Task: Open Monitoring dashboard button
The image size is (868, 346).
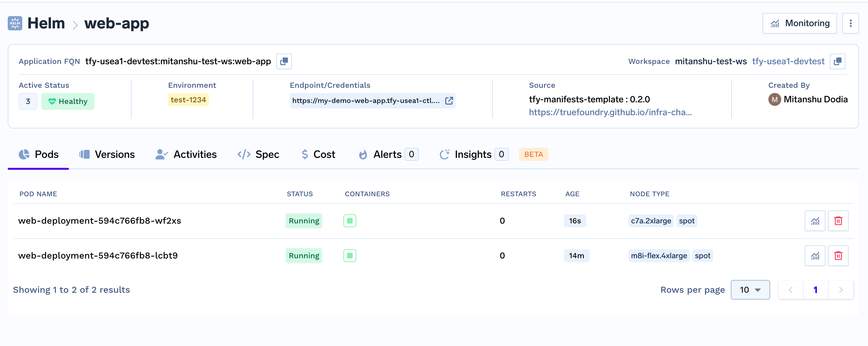Action: coord(800,23)
